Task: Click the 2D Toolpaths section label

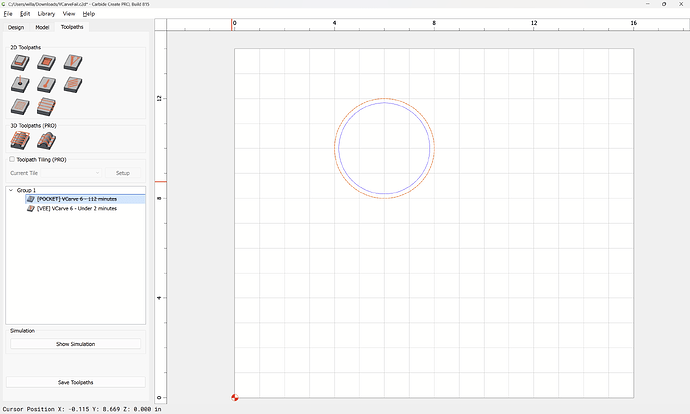Action: click(x=26, y=47)
